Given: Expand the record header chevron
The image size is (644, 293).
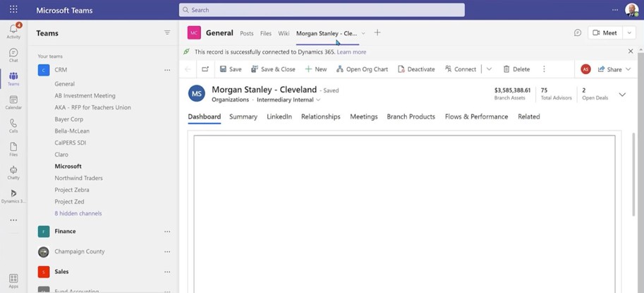Looking at the screenshot, I should [622, 95].
